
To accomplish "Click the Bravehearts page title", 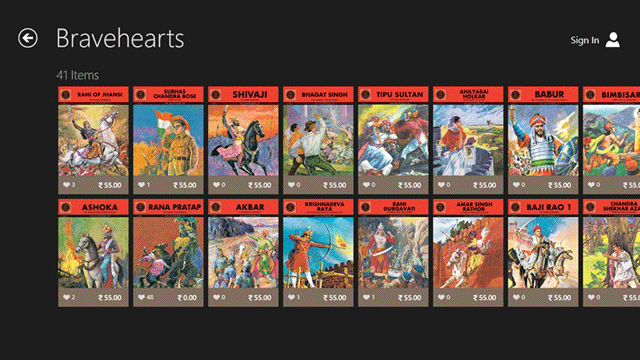I will pyautogui.click(x=120, y=38).
